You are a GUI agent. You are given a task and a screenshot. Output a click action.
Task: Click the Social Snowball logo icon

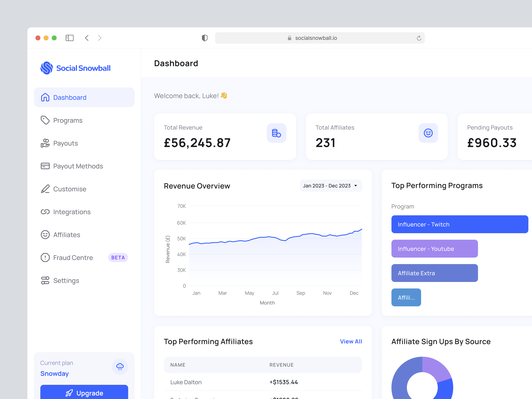click(47, 68)
